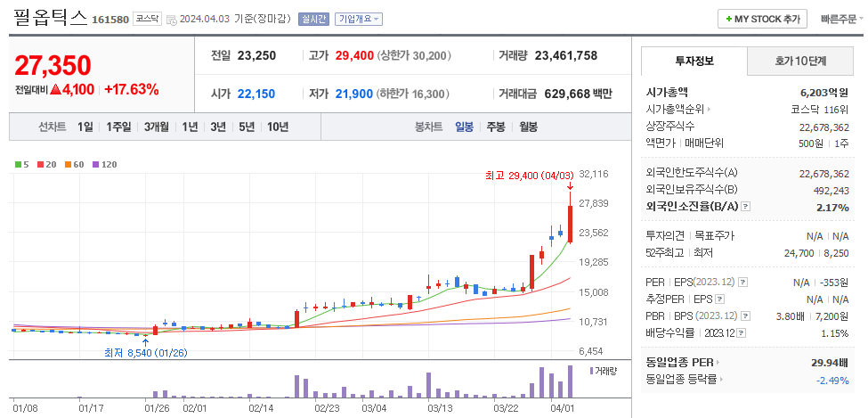Image resolution: width=868 pixels, height=418 pixels.
Task: Click the 투자의견 label
Action: click(665, 235)
